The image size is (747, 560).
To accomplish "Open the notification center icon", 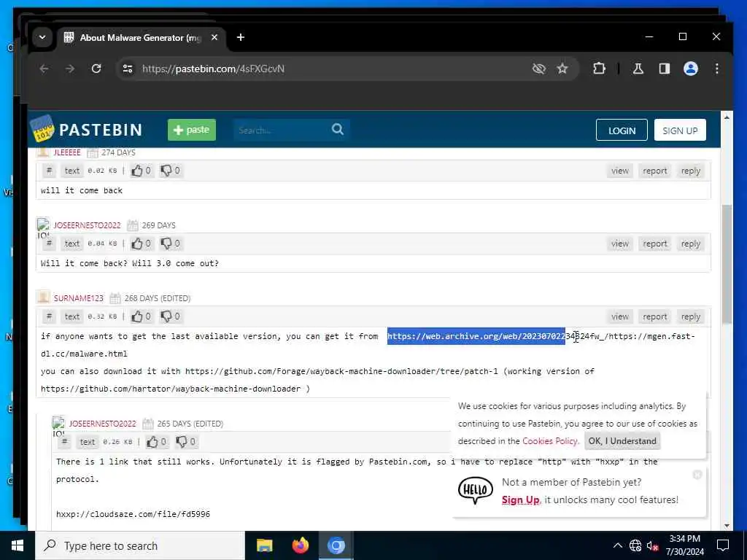I will (723, 545).
